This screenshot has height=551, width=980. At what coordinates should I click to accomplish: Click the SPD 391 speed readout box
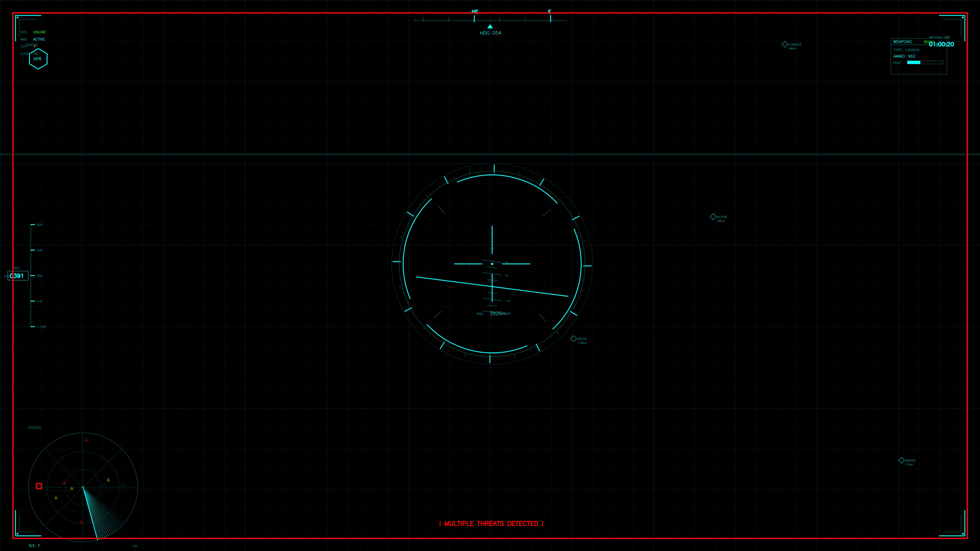(18, 276)
